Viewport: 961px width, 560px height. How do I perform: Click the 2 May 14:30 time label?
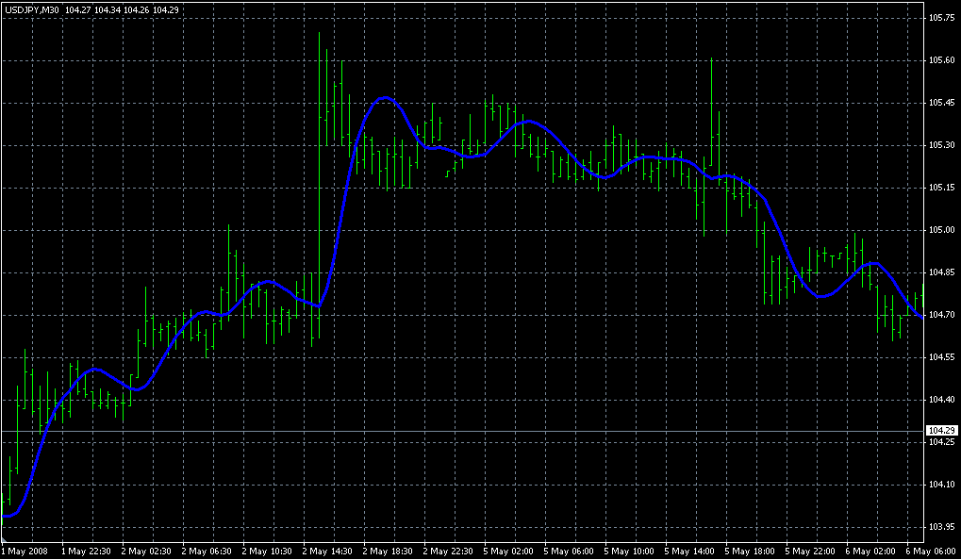[x=328, y=552]
